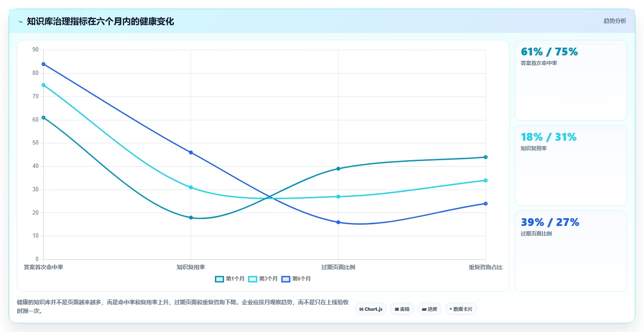Click the x-axis label 知识复用率
The height and width of the screenshot is (332, 644).
click(x=191, y=267)
